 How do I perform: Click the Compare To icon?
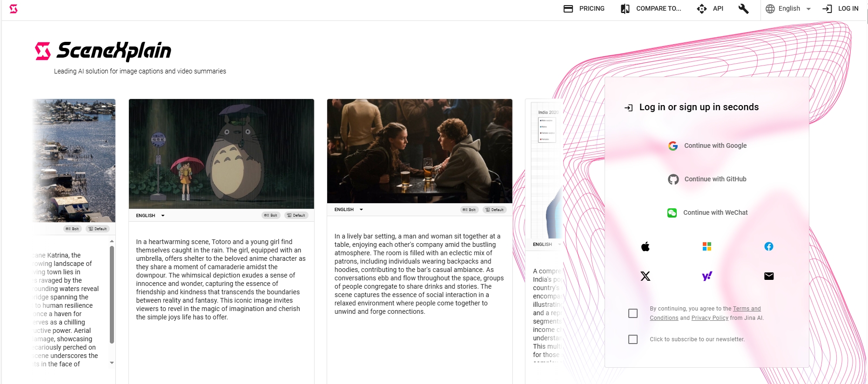(x=625, y=8)
